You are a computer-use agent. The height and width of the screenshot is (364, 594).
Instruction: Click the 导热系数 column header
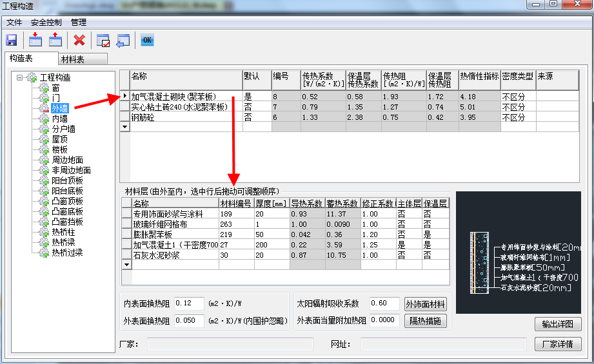pyautogui.click(x=307, y=204)
